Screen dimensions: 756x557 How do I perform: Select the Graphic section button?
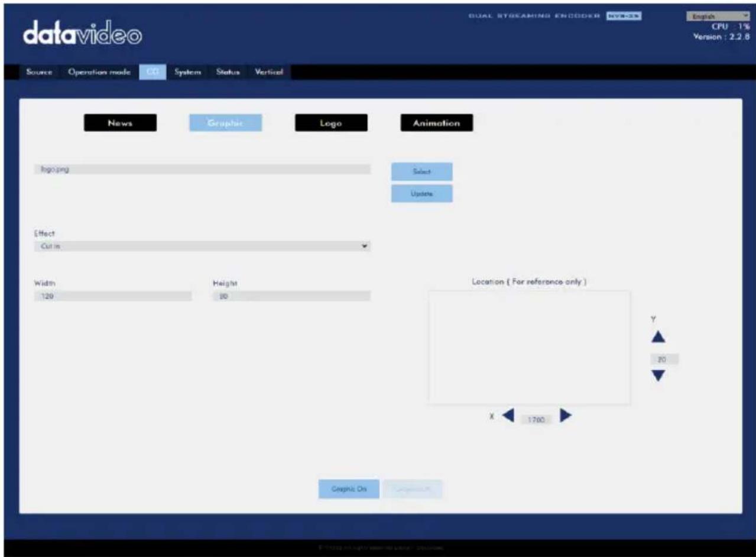pos(225,123)
